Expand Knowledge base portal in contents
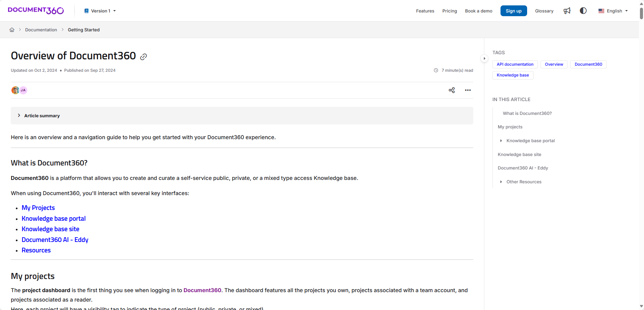This screenshot has height=310, width=644. (501, 141)
